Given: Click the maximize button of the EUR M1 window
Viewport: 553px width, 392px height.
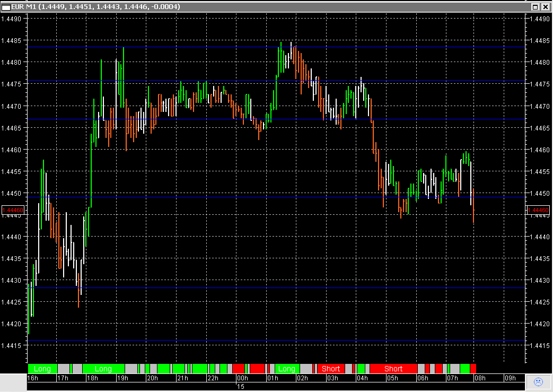Looking at the screenshot, I should 536,7.
